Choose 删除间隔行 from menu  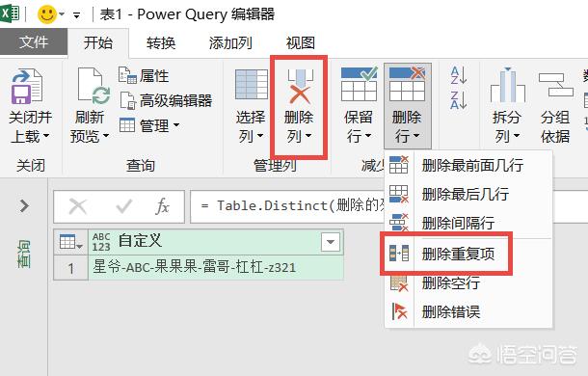[x=468, y=223]
